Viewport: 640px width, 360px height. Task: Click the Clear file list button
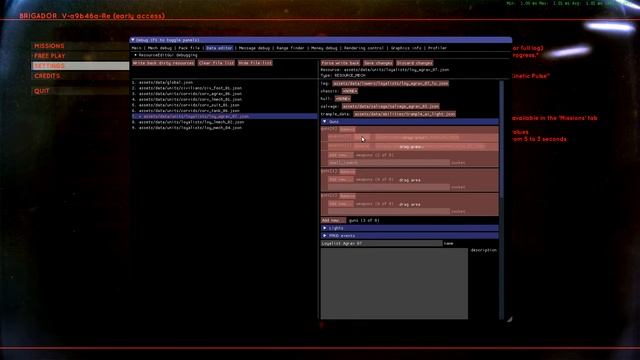216,63
